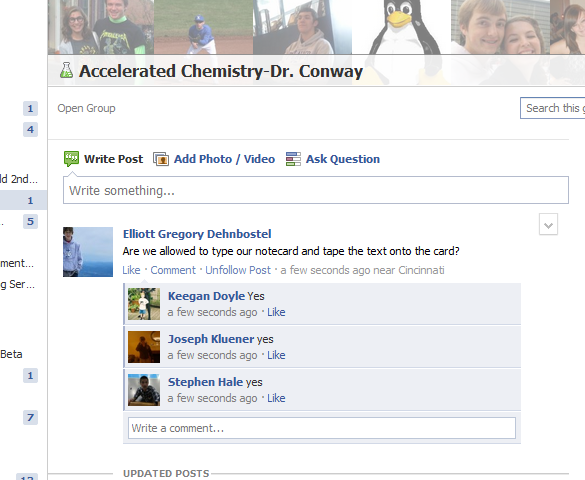585x480 pixels.
Task: Click the Ask Question poll icon
Action: point(293,159)
